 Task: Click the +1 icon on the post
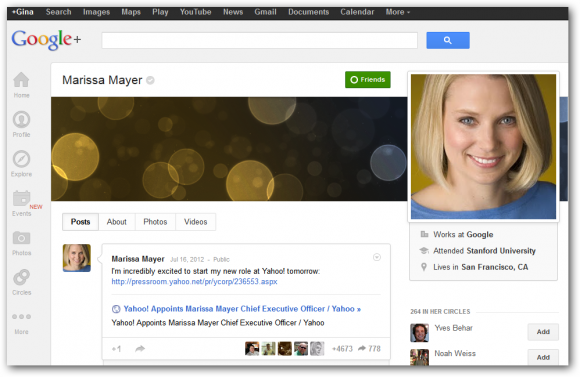[x=116, y=349]
